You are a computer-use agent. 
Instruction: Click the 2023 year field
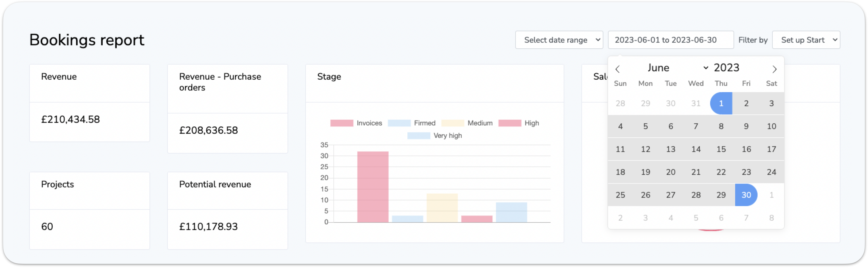(x=727, y=68)
